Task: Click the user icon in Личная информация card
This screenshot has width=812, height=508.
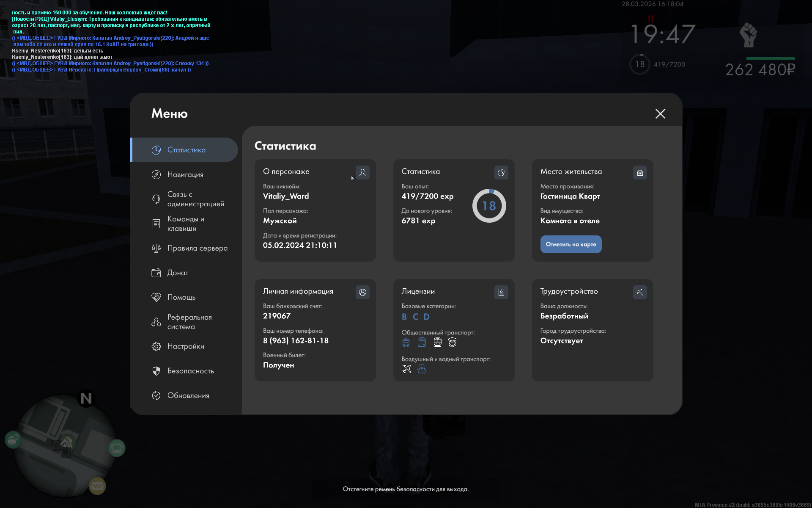Action: 362,292
